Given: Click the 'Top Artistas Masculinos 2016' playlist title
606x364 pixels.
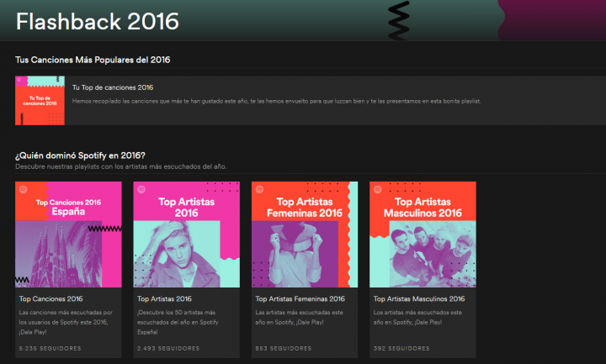Looking at the screenshot, I should [419, 298].
